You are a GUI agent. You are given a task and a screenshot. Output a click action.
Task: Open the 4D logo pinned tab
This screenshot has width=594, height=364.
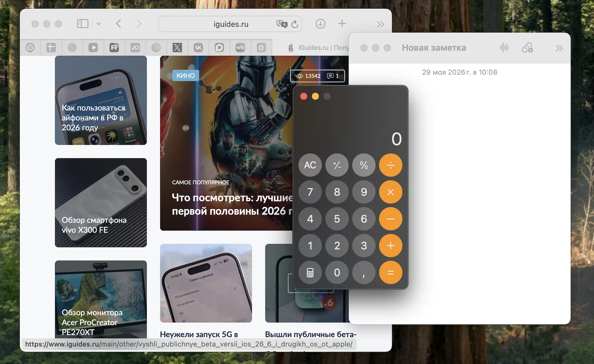[x=135, y=48]
